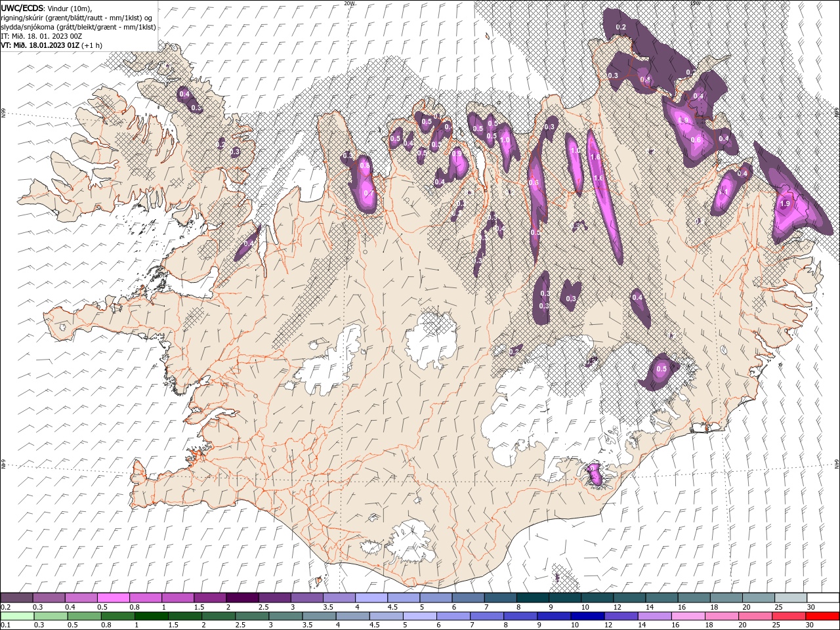Select white top legend swatch at 30
This screenshot has width=840, height=630.
pyautogui.click(x=823, y=598)
